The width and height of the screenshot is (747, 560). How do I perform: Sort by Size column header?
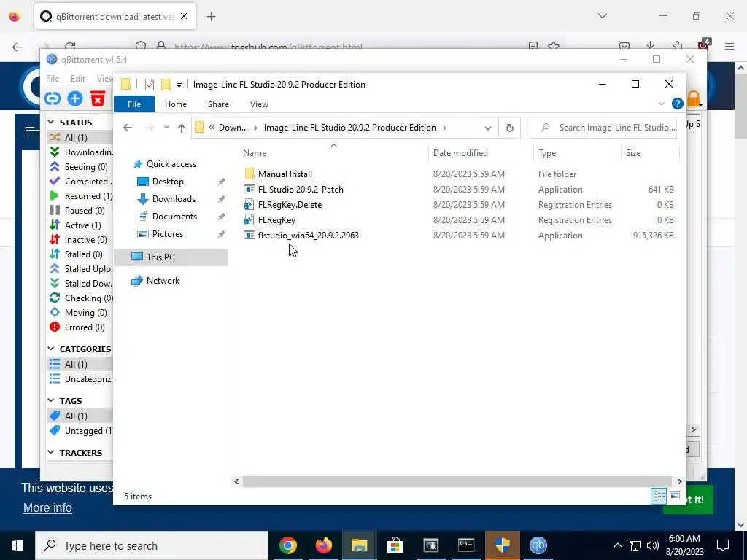(650, 153)
